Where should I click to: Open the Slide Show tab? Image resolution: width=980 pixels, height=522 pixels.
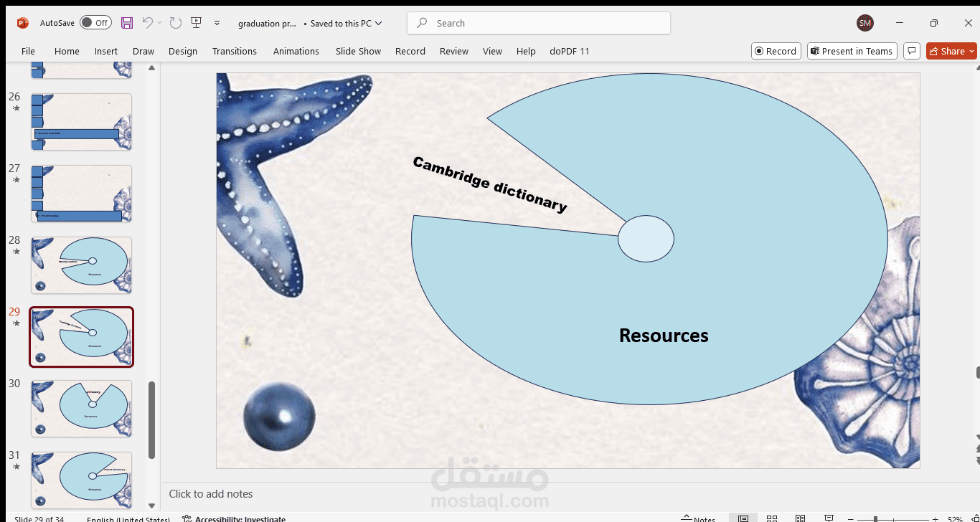pos(359,51)
